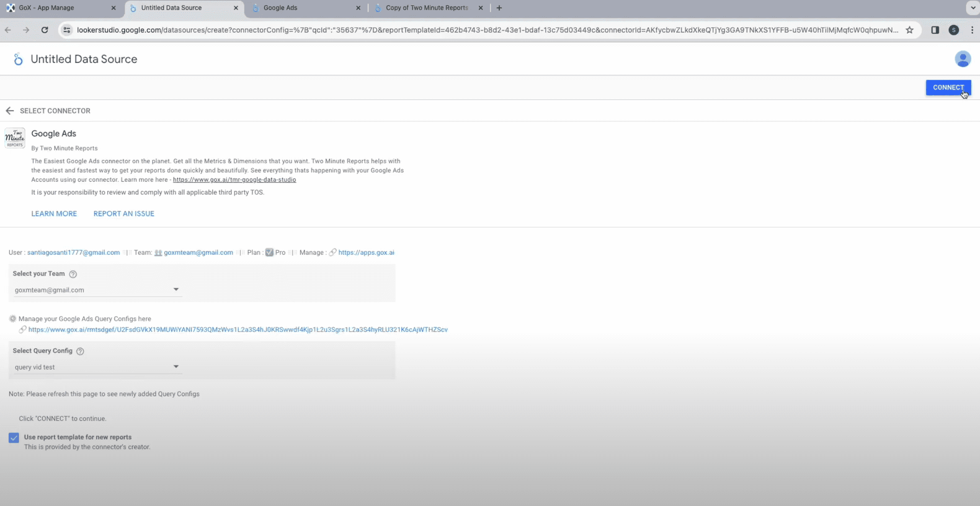Open the user account avatar
The height and width of the screenshot is (506, 980).
[x=963, y=59]
